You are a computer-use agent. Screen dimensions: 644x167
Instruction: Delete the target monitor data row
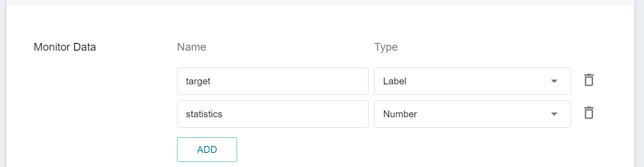(x=589, y=80)
